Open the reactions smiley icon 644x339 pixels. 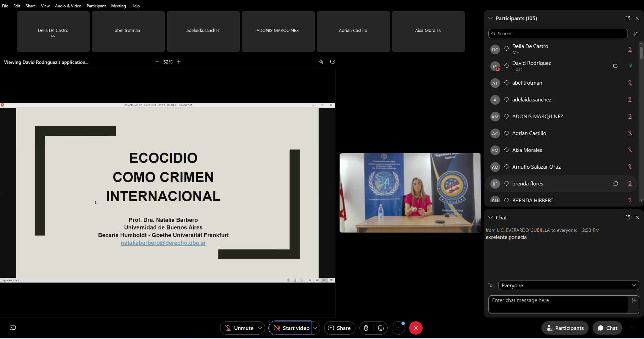tap(381, 328)
